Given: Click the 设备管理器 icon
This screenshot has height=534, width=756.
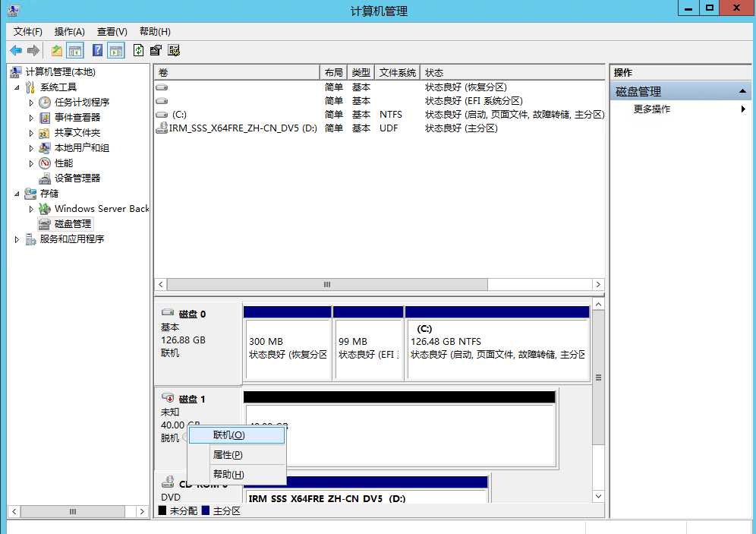Looking at the screenshot, I should [44, 178].
